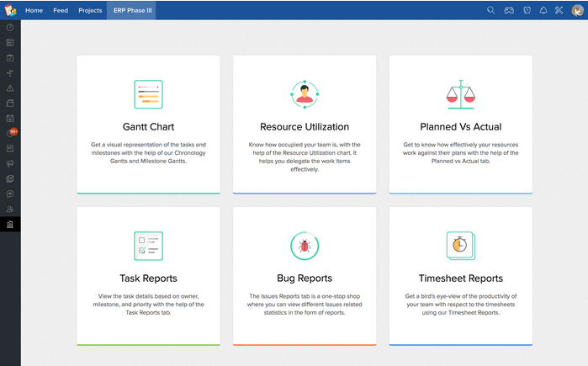Open the timer clock icon in top bar
Image resolution: width=588 pixels, height=366 pixels.
coord(527,10)
